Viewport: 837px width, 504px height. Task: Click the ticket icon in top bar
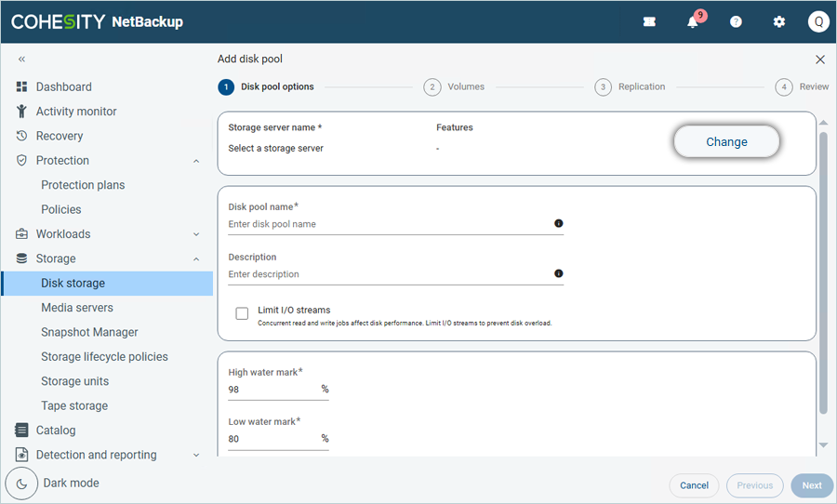(x=649, y=22)
